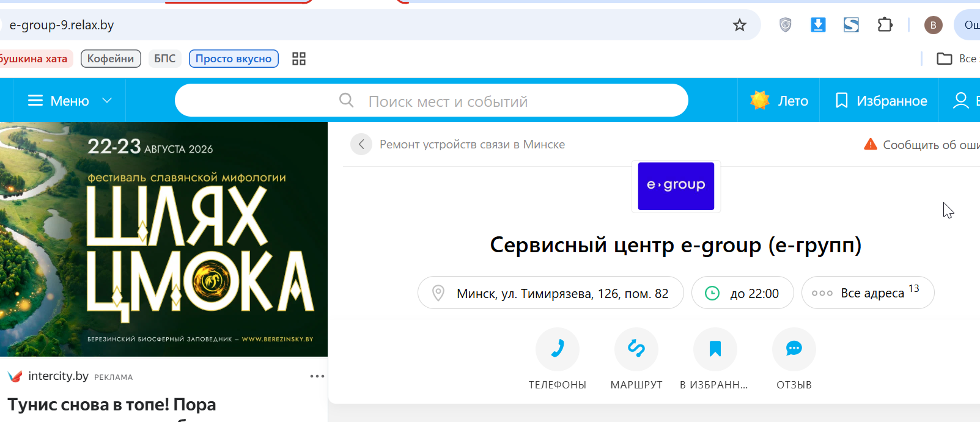This screenshot has width=980, height=422.
Task: Open Избранное in the site header
Action: pyautogui.click(x=882, y=101)
